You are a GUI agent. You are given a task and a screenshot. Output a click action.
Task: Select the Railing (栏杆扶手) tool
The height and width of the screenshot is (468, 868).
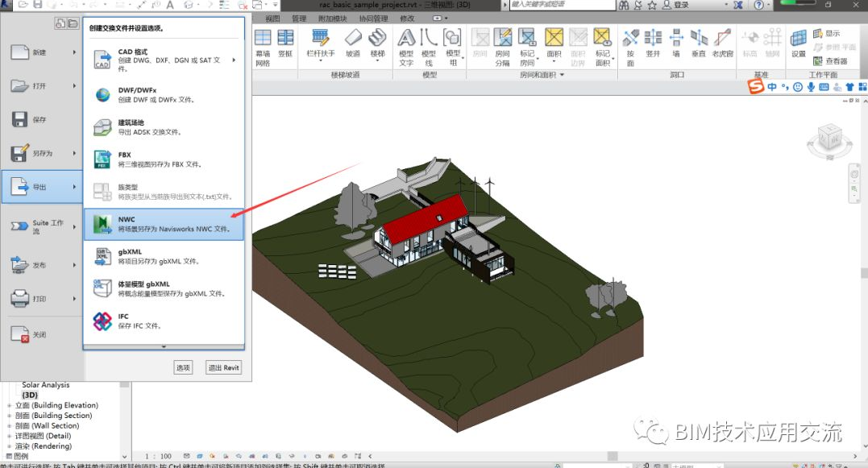320,44
